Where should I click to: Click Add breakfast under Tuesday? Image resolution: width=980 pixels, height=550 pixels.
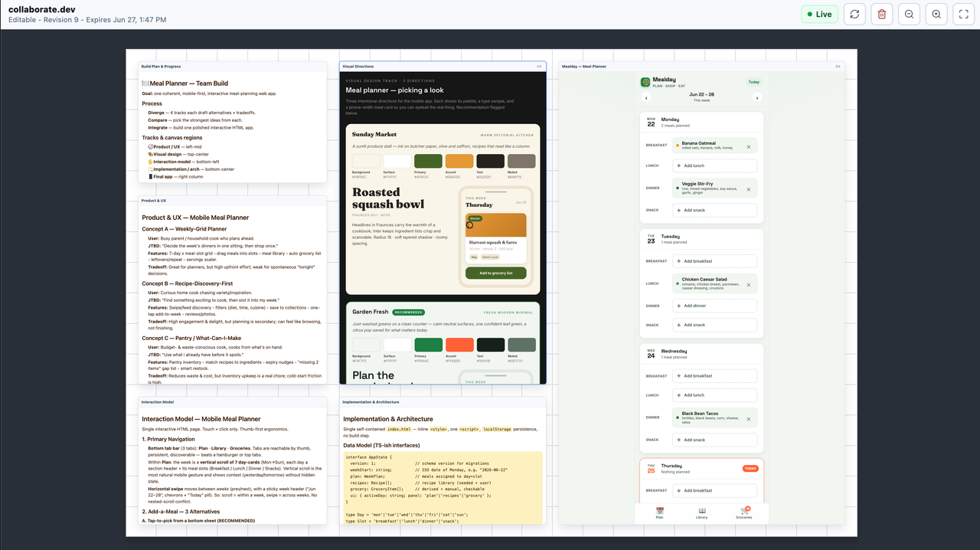pos(715,261)
